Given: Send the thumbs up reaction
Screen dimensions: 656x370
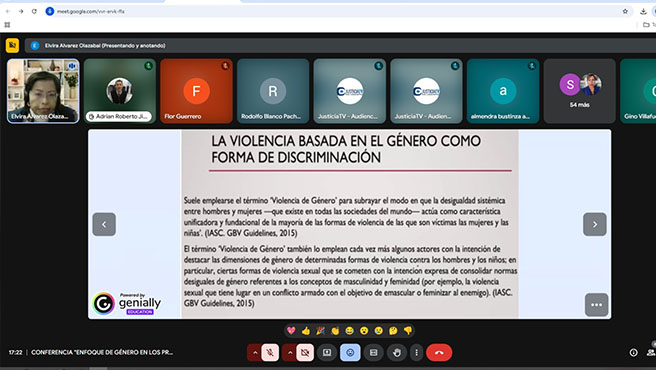Looking at the screenshot, I should [x=306, y=331].
